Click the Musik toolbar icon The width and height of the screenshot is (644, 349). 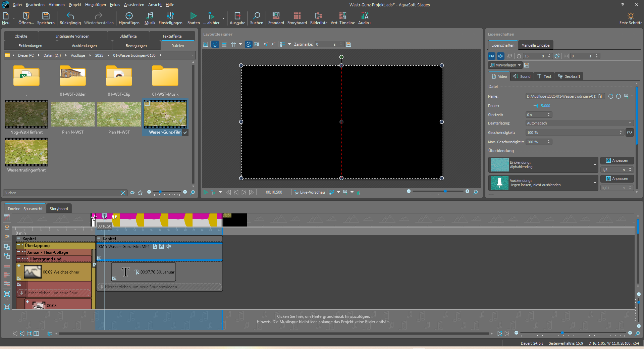tap(150, 16)
